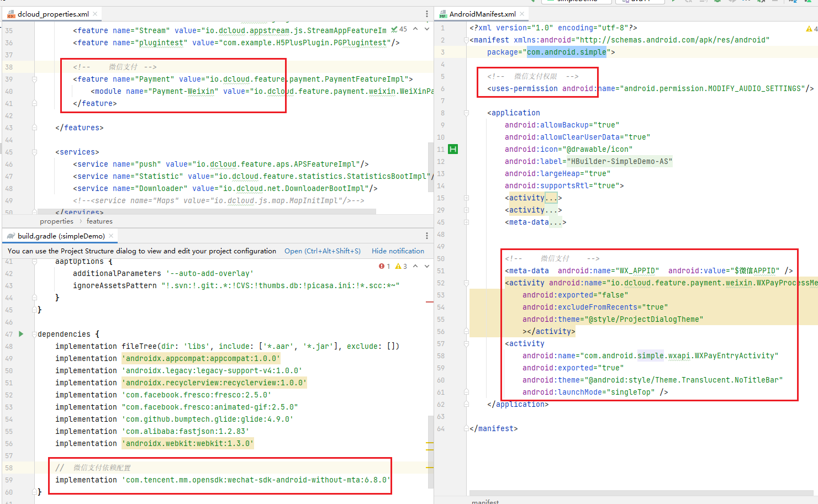This screenshot has height=504, width=818.
Task: Close the dcloud_properties.xml tab
Action: click(95, 14)
